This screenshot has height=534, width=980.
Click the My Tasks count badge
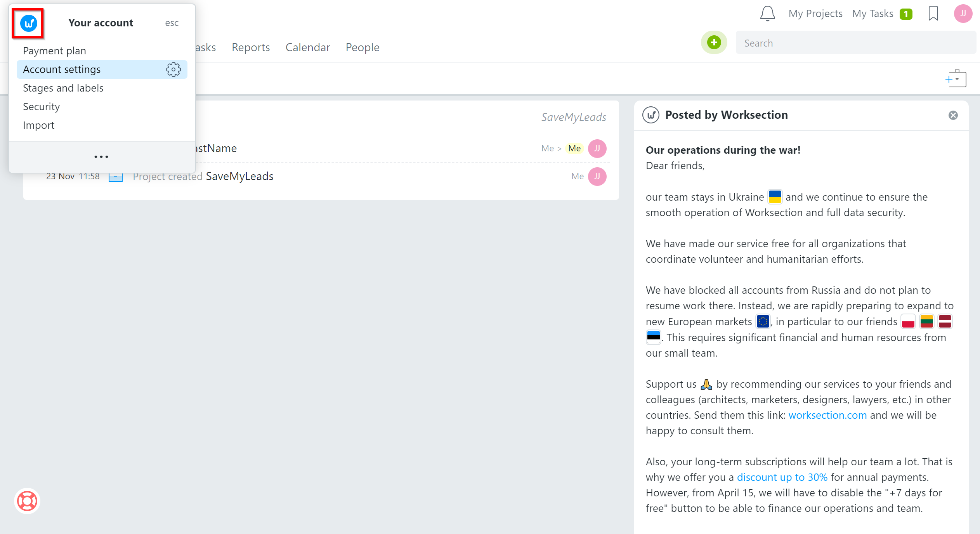tap(905, 14)
